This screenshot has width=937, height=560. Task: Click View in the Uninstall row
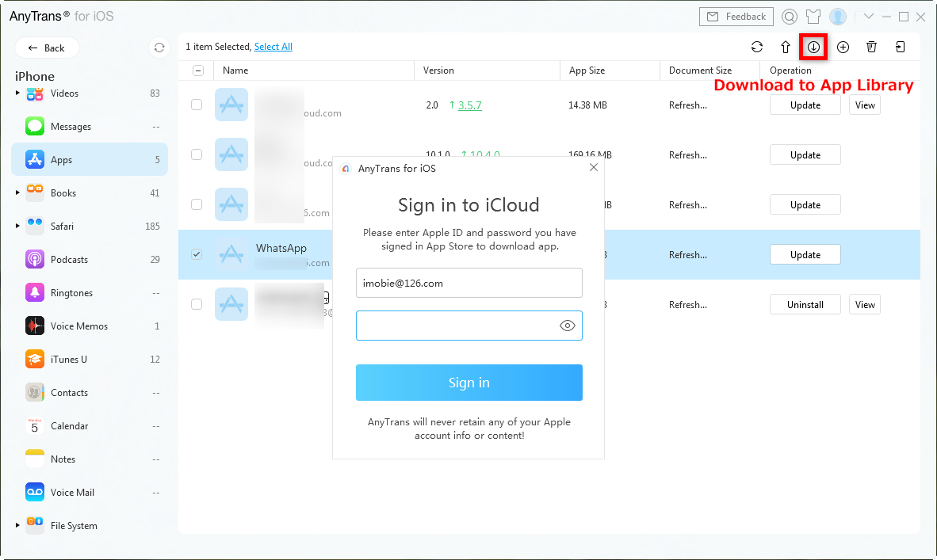click(865, 304)
